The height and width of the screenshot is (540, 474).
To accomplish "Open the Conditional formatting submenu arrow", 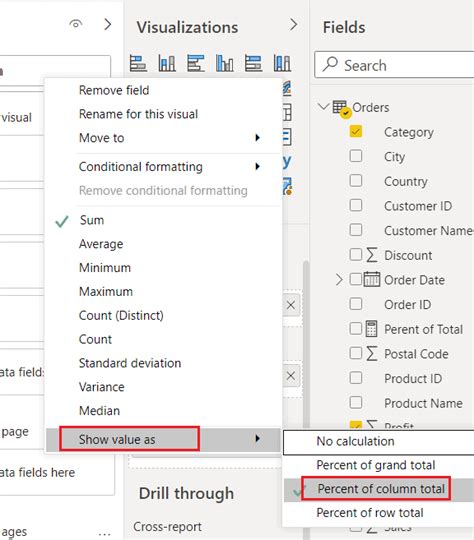I will [257, 166].
